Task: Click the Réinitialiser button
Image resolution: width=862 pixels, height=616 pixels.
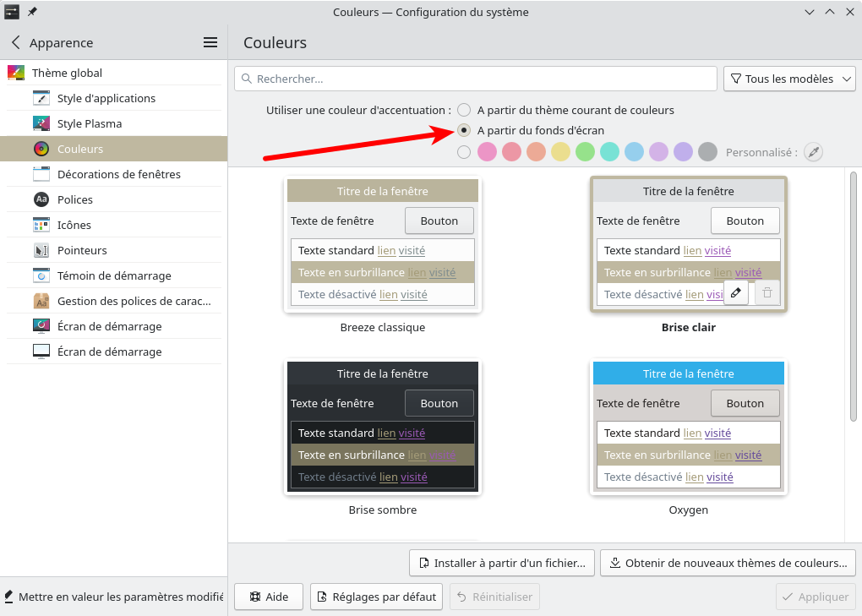Action: (x=494, y=597)
